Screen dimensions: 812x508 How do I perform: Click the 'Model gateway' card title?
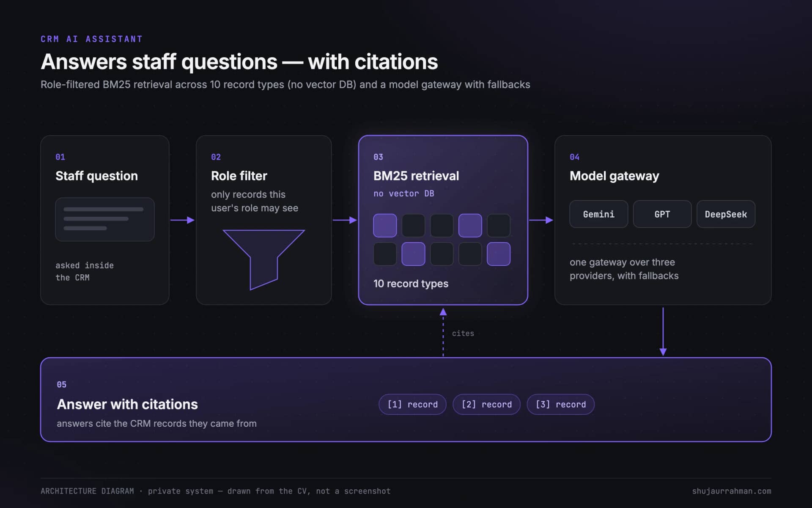click(614, 176)
